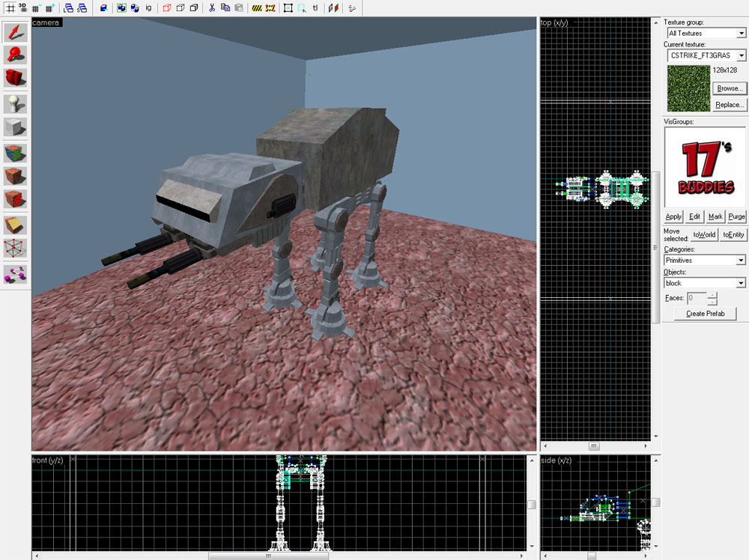Select the Path tool
The height and width of the screenshot is (560, 749).
[15, 275]
